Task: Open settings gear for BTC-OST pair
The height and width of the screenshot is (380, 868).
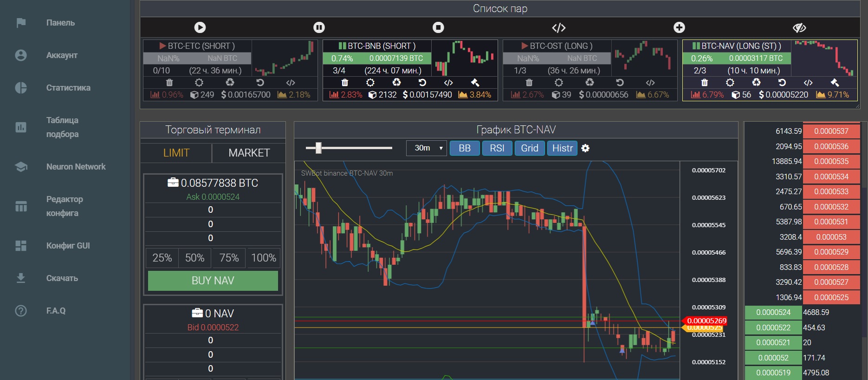Action: coord(559,83)
